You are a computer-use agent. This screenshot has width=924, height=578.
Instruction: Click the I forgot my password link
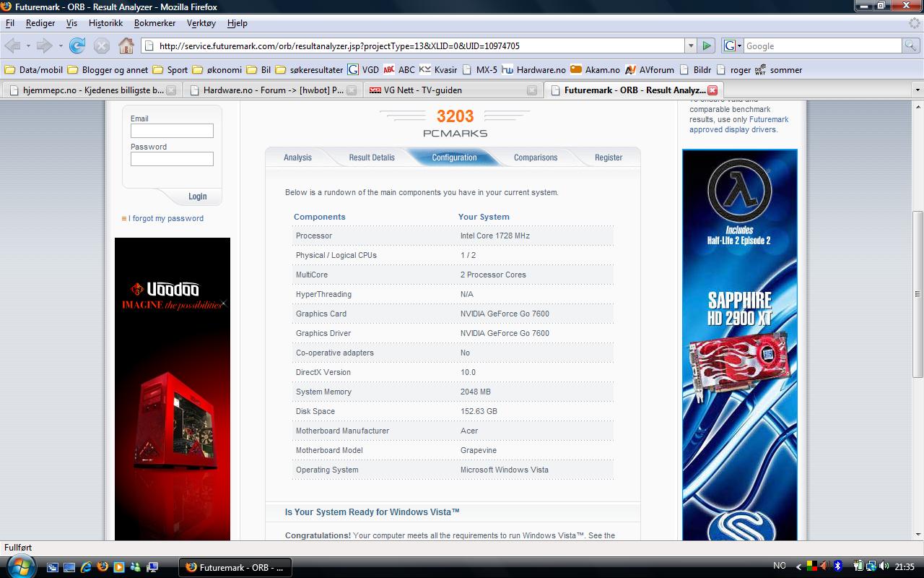(166, 218)
